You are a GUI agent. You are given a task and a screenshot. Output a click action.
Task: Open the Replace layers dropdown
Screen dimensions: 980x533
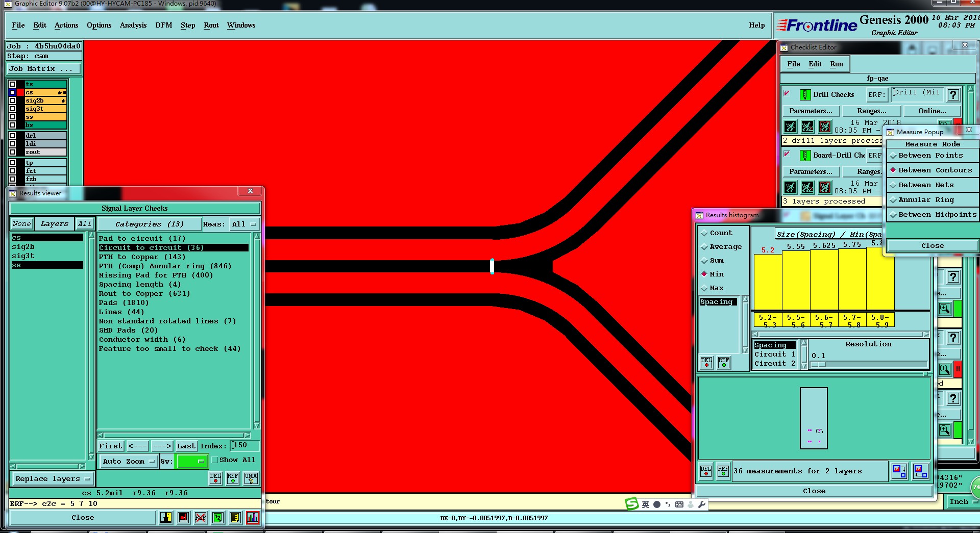click(x=53, y=479)
